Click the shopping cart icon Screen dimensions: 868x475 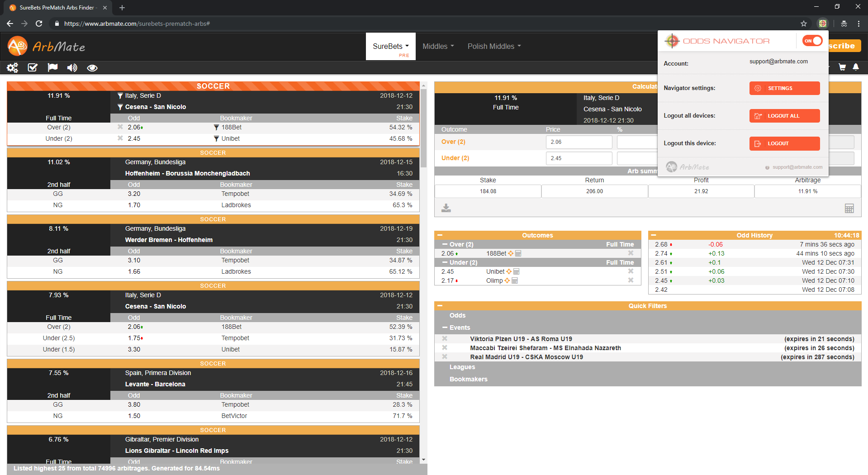pos(842,67)
